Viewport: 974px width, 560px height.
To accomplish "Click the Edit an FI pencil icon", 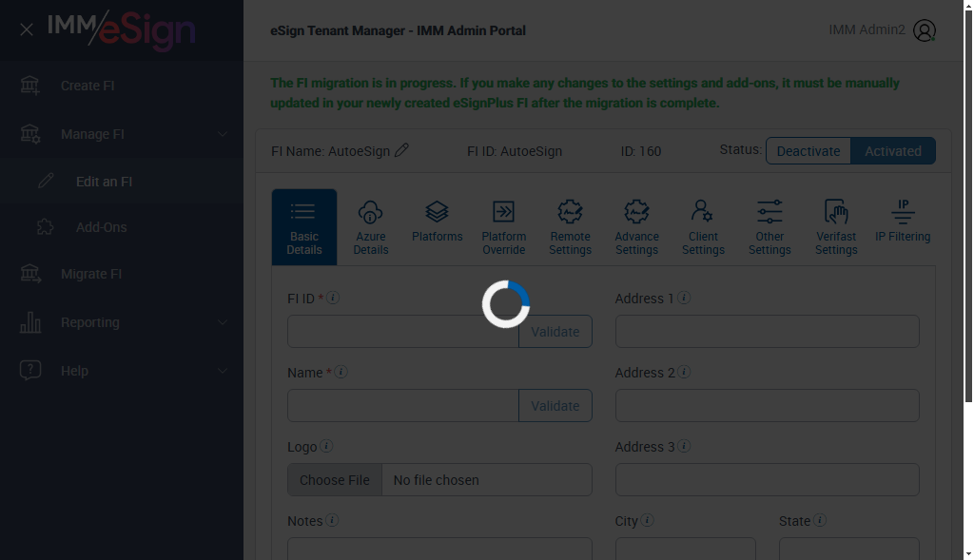I will [46, 181].
